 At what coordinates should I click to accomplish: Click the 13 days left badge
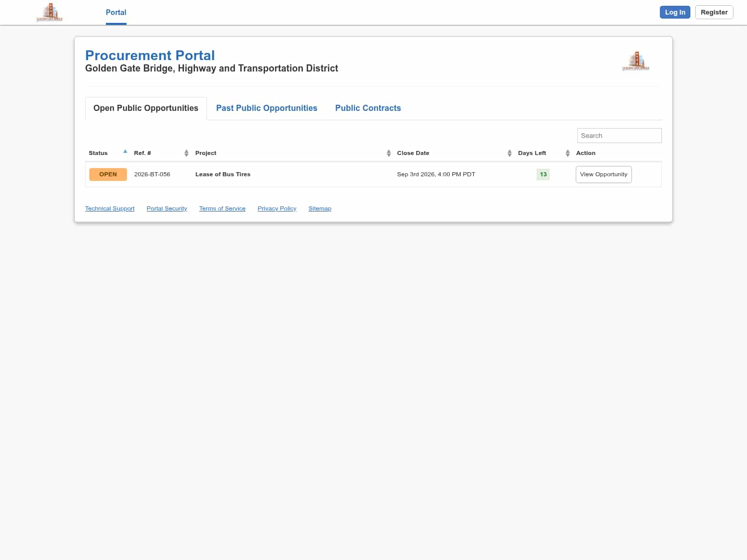tap(543, 174)
